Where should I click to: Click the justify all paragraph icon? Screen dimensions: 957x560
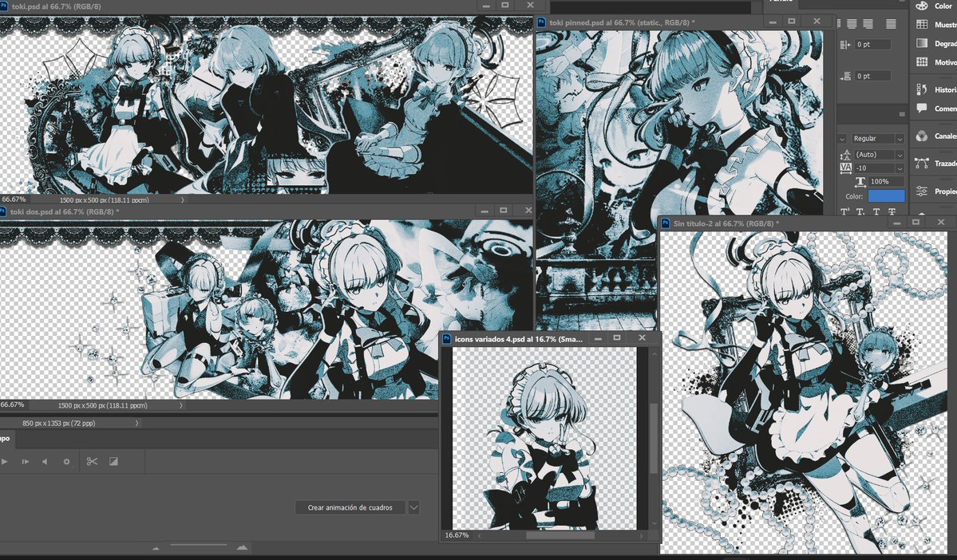891,24
